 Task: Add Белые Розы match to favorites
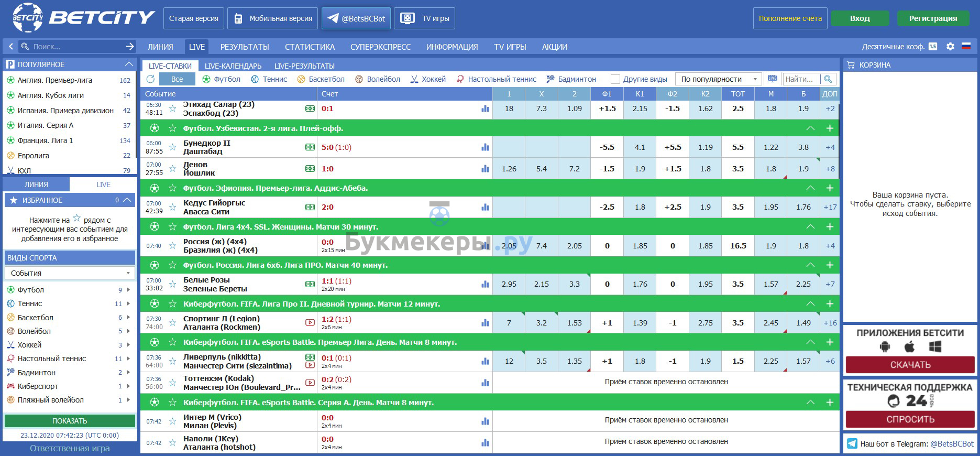(172, 284)
